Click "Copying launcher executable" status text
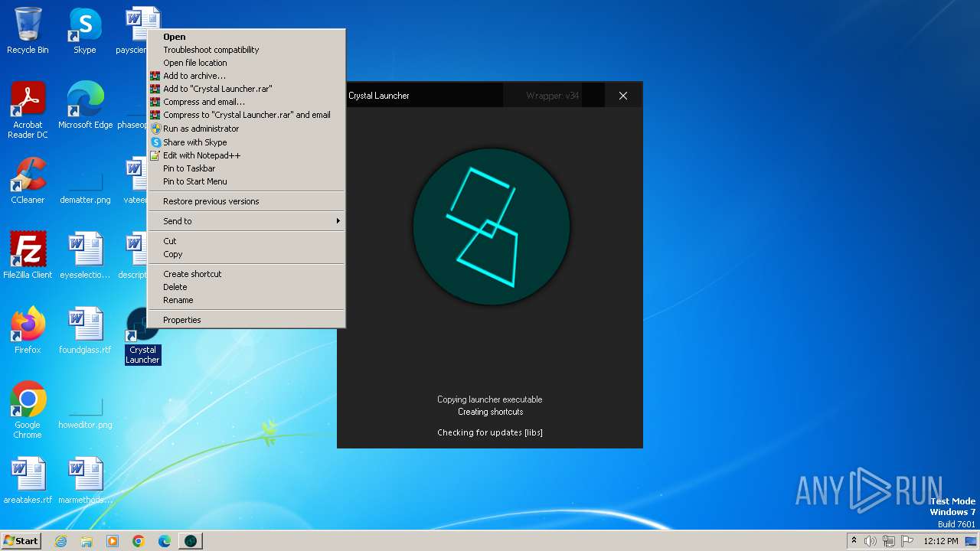This screenshot has height=551, width=980. tap(490, 399)
